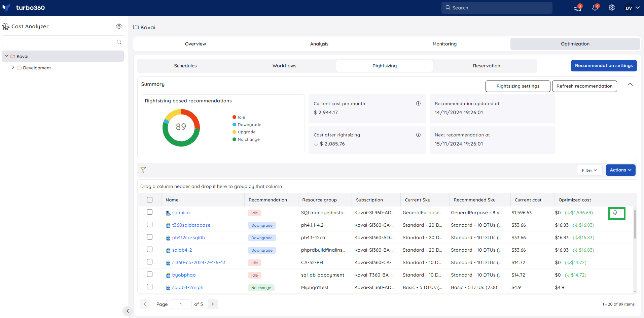Toggle the Downgrade legend color dot
644x318 pixels.
[x=234, y=125]
